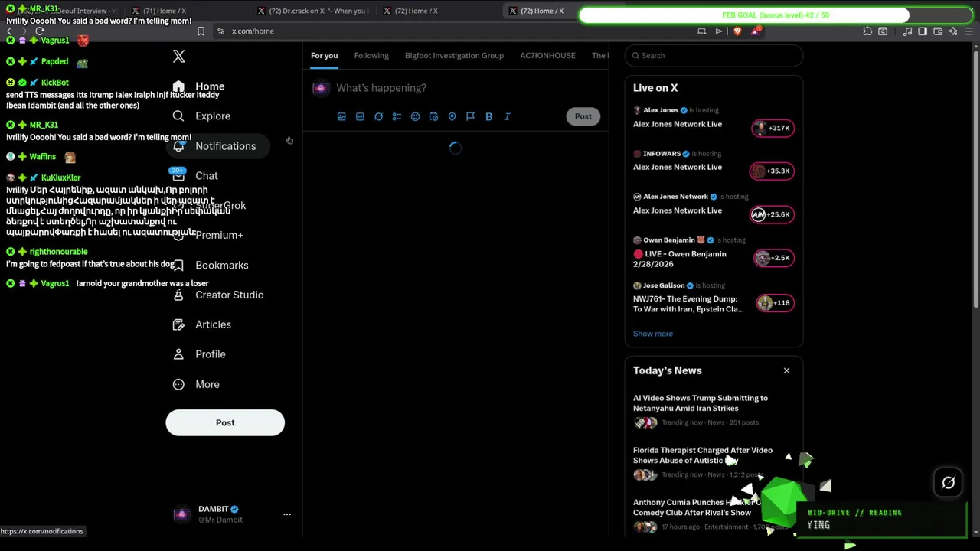Click the Brave shields lion icon

click(x=737, y=31)
